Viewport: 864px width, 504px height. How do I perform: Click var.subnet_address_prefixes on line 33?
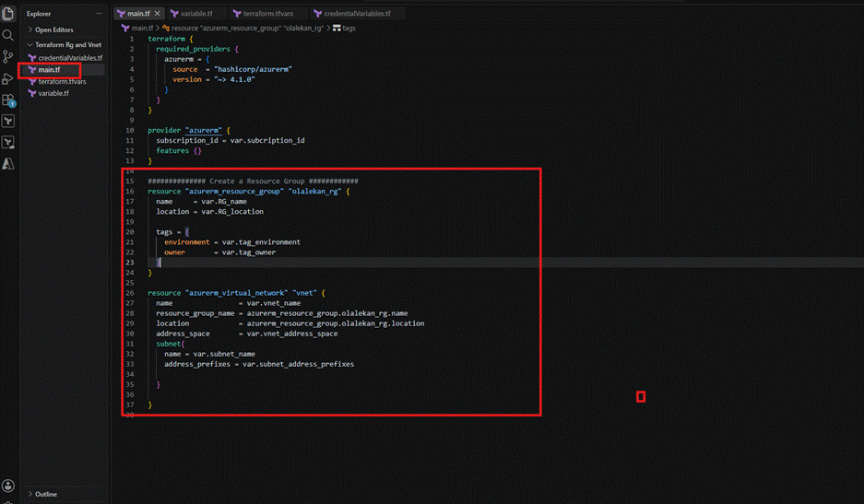pos(298,364)
